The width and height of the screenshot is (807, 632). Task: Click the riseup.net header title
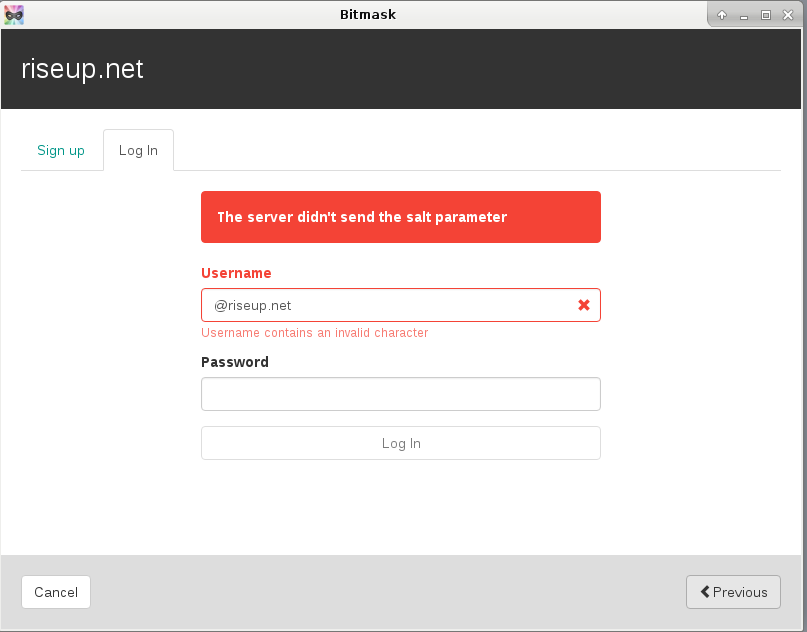82,69
